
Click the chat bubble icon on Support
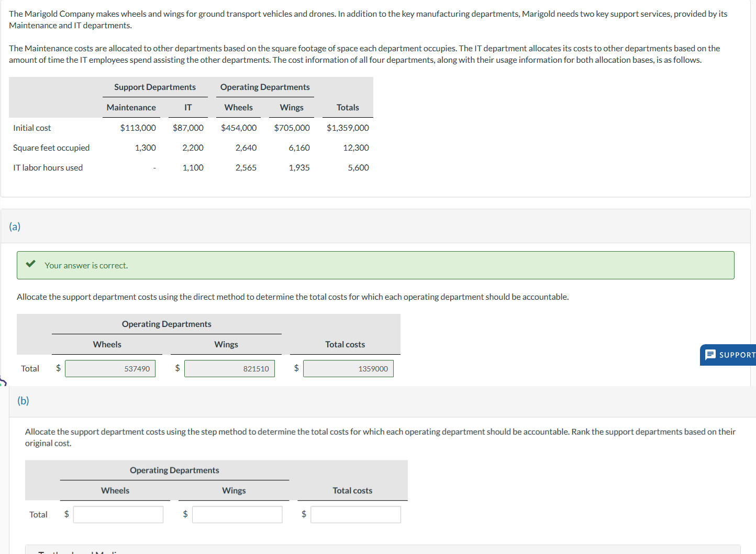[710, 355]
